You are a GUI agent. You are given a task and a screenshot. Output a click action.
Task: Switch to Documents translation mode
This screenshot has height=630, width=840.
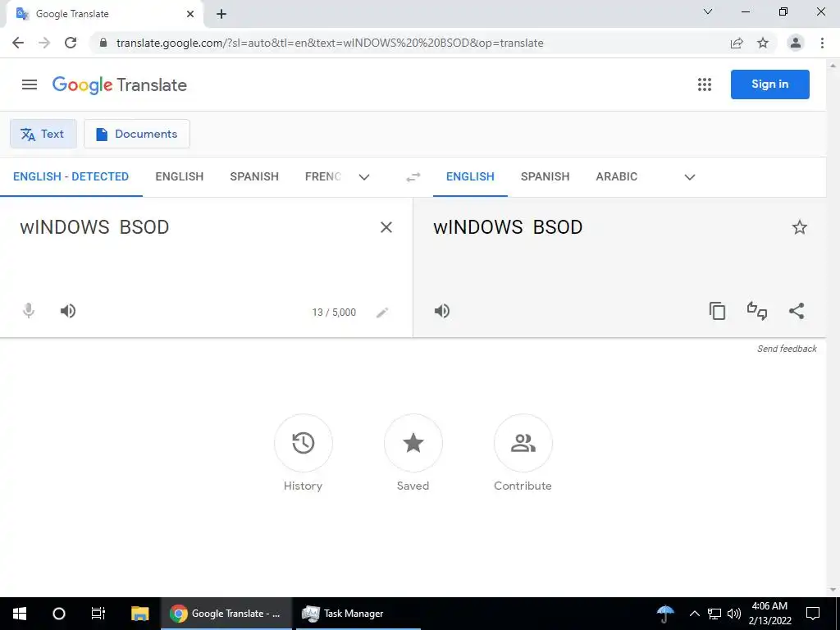click(x=137, y=134)
